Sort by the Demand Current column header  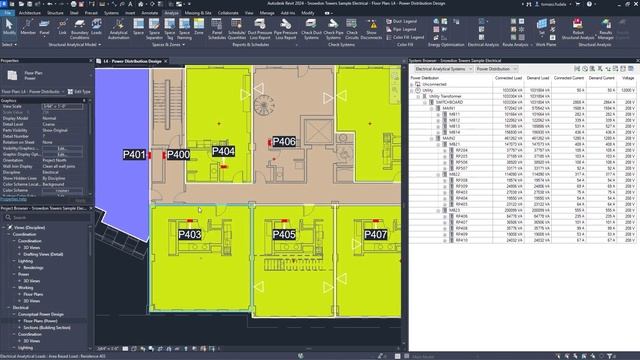point(601,78)
